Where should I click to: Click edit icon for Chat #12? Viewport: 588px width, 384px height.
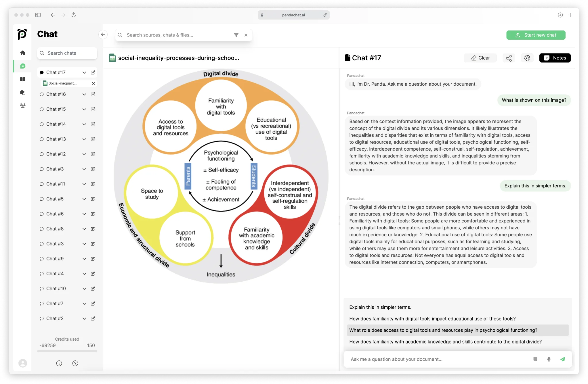93,154
